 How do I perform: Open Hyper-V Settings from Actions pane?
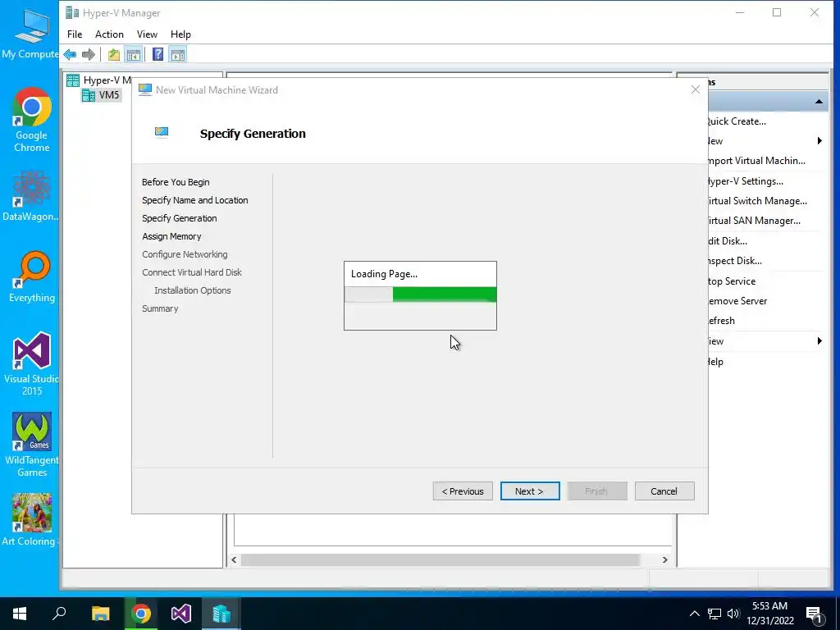(745, 181)
